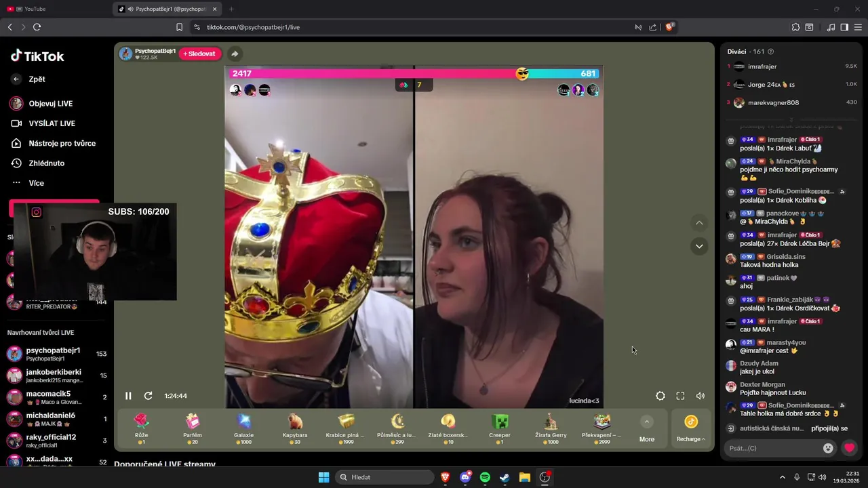The height and width of the screenshot is (488, 868).
Task: Open raky_official12 suggested live creator
Action: click(x=57, y=441)
